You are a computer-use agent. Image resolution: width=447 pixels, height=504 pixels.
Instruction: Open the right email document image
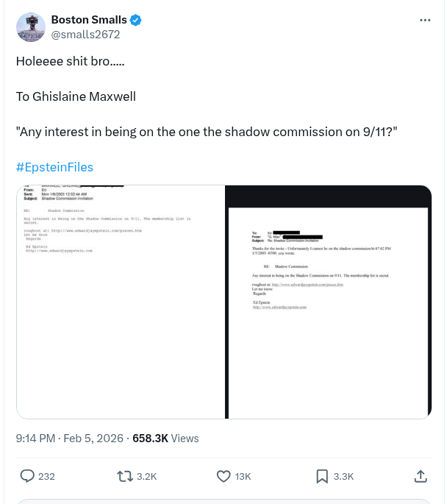[329, 302]
